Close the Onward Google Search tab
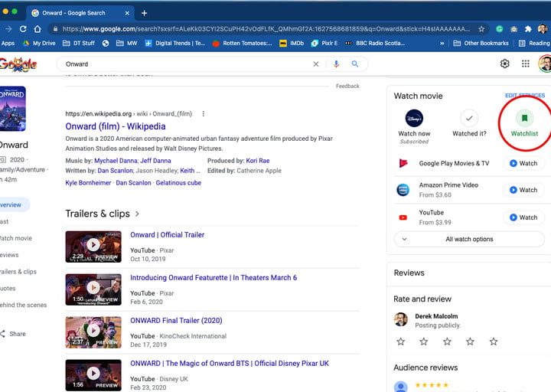The image size is (551, 392). pos(127,13)
